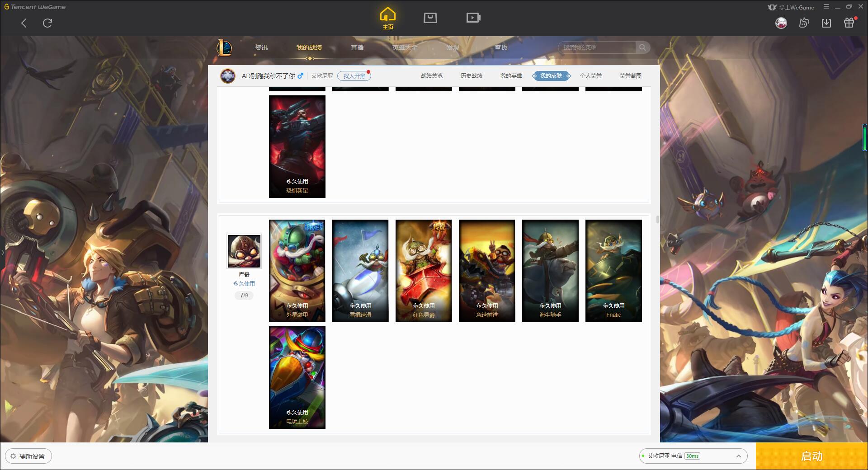
Task: Open 掌上WeGame mobile app link
Action: click(x=791, y=7)
